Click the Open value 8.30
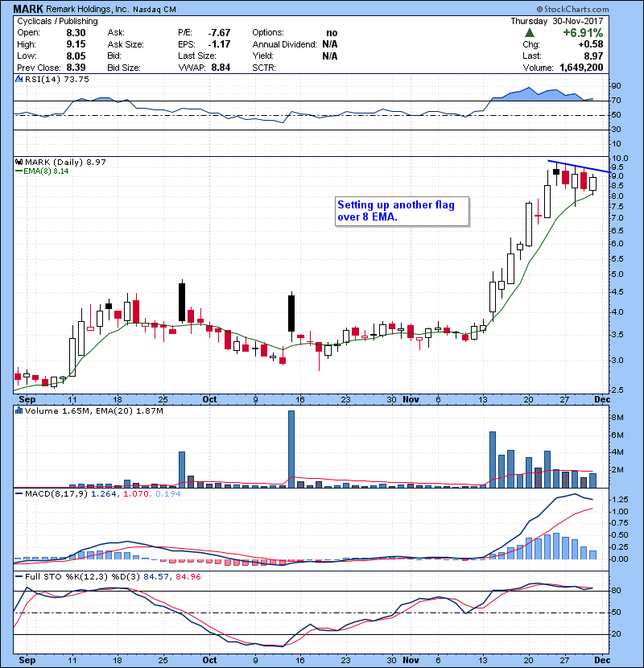Screen dimensions: 644x668 [76, 33]
